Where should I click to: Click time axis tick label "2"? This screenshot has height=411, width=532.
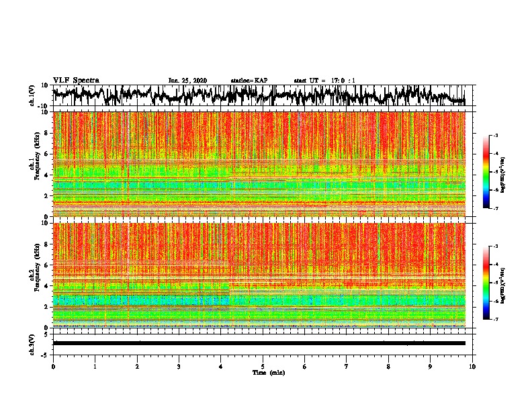click(137, 367)
